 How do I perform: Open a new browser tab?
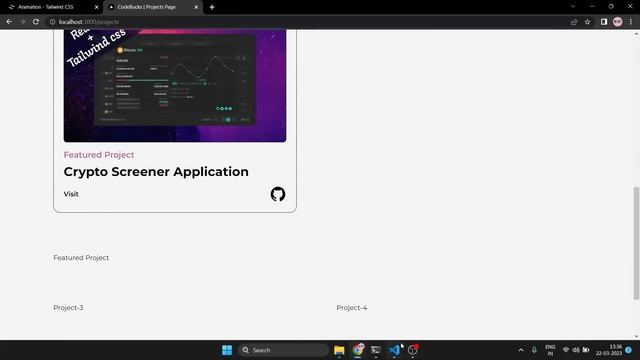(x=212, y=7)
